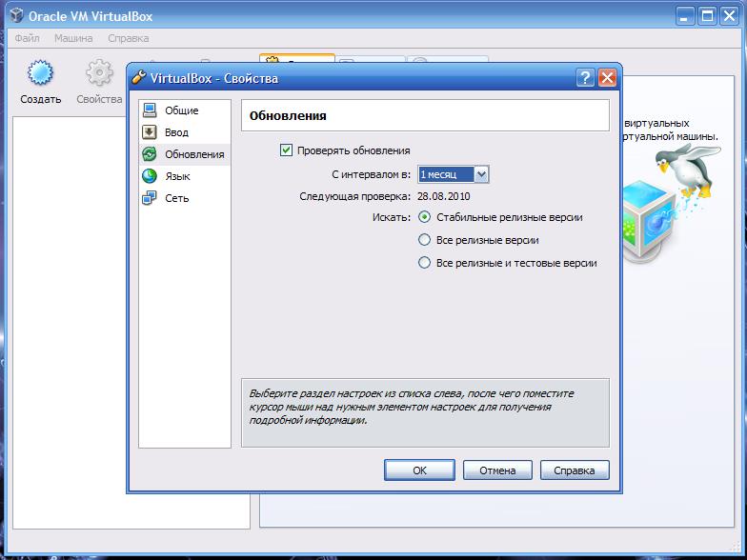Click the Справка button in dialog

[575, 470]
